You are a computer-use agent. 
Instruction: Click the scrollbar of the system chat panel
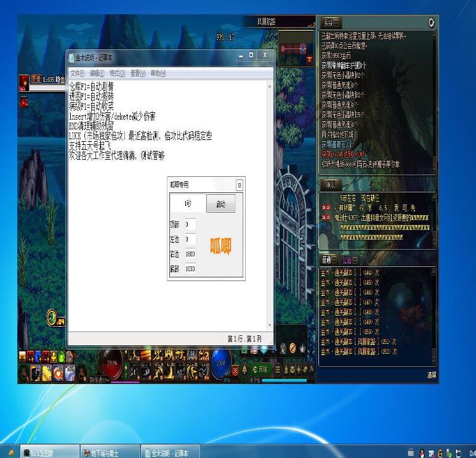tap(434, 102)
